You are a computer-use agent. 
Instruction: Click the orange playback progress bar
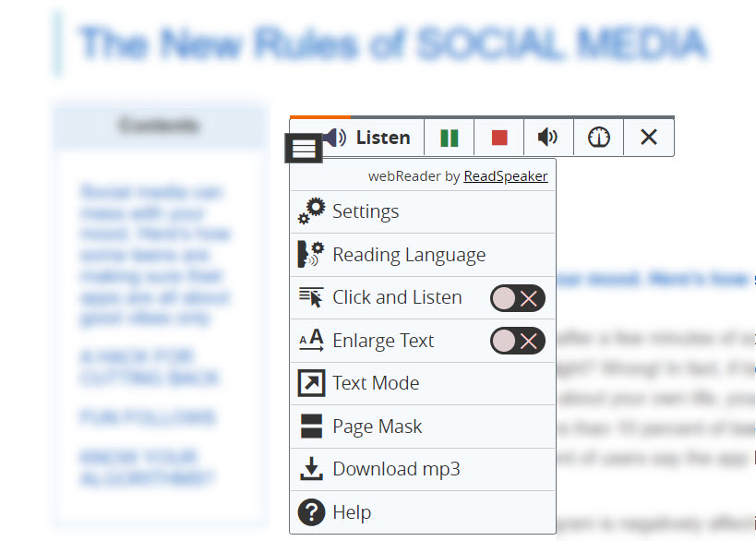(x=320, y=117)
